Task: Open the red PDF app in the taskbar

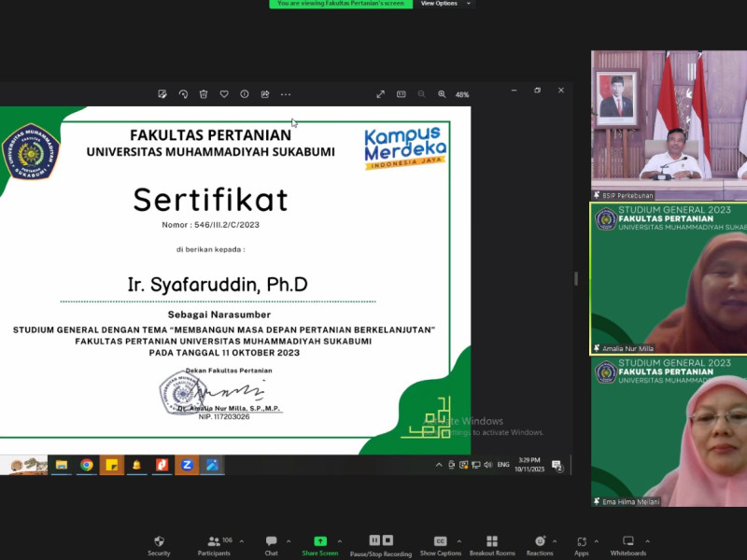Action: coord(162,465)
